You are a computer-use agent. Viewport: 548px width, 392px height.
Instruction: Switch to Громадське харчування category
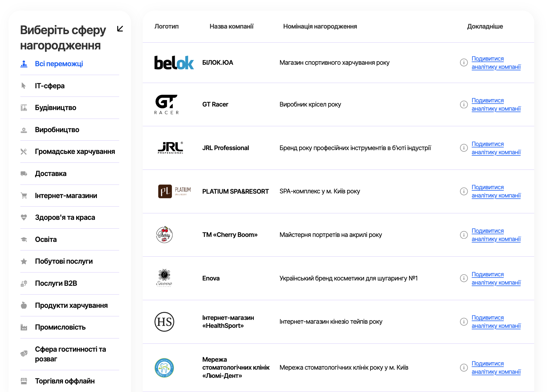tap(75, 152)
